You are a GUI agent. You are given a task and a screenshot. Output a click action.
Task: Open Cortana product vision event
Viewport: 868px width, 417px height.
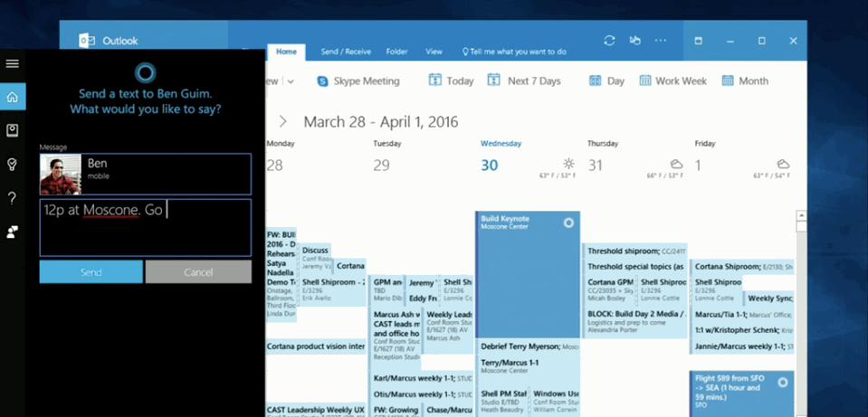(x=316, y=346)
